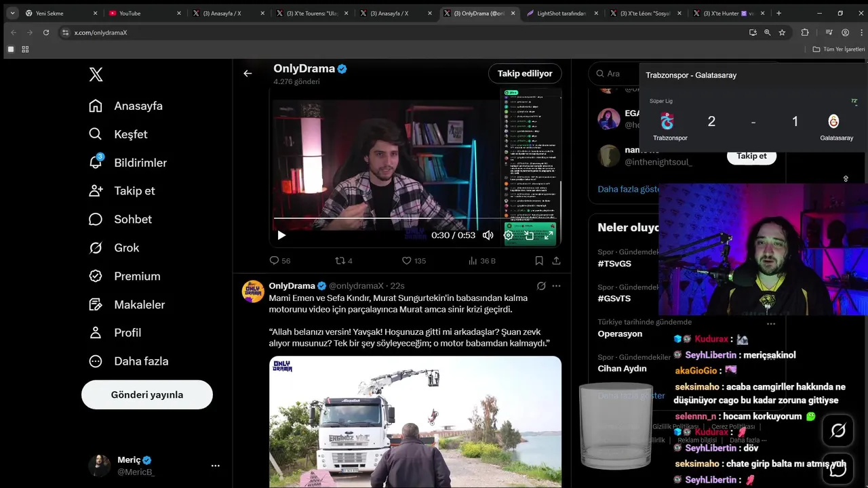The width and height of the screenshot is (868, 488).
Task: Open the Grok floating button
Action: [838, 430]
